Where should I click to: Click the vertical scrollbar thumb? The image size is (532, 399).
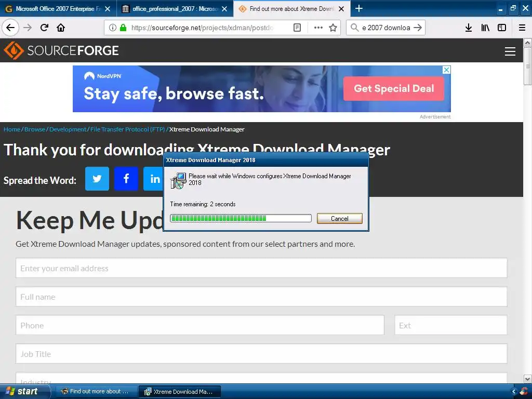(528, 66)
